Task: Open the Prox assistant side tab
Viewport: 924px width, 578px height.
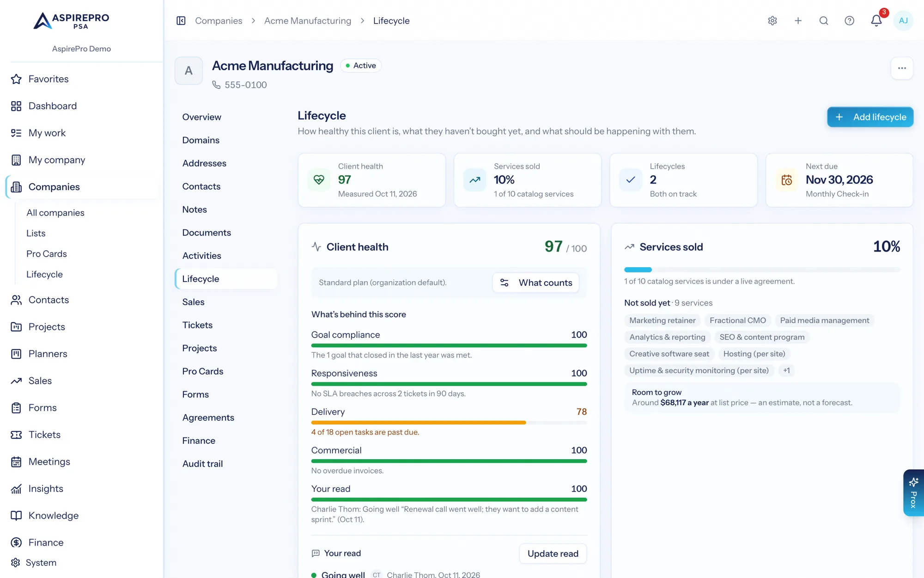Action: click(913, 493)
